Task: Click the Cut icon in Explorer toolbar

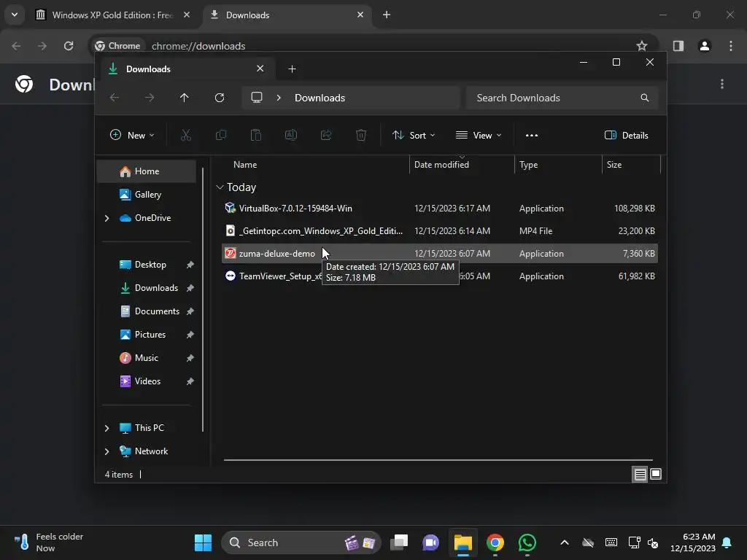Action: tap(186, 135)
